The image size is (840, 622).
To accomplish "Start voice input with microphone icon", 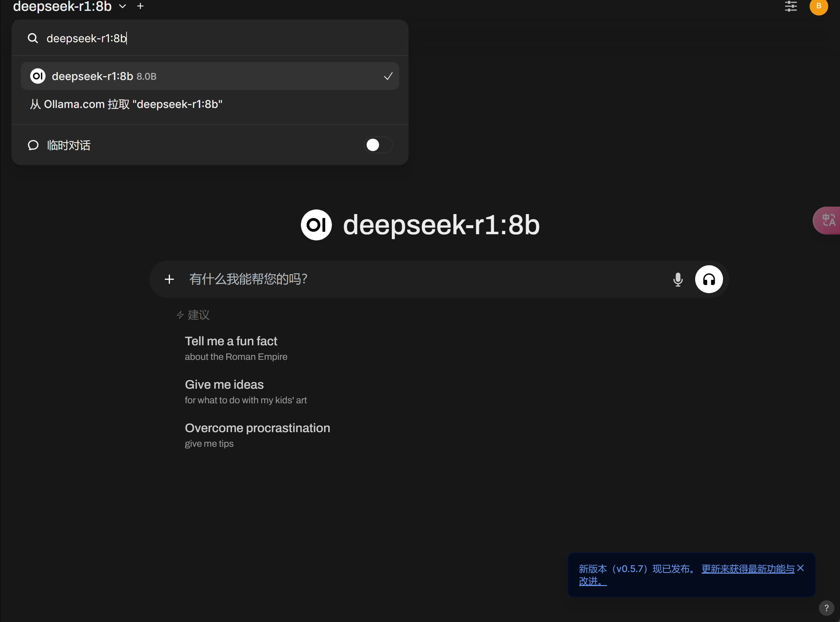I will (x=678, y=280).
